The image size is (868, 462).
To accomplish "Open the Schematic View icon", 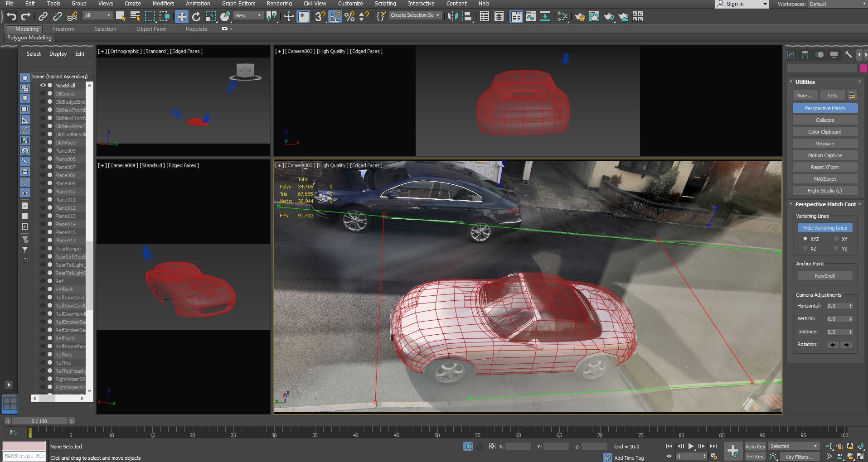I will pos(545,17).
